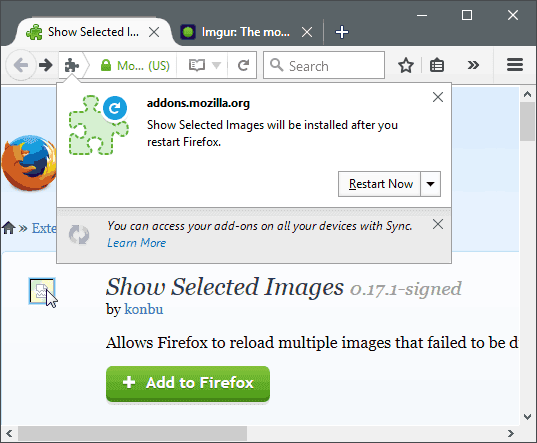Open the Learn More link
This screenshot has width=537, height=443.
(x=137, y=243)
